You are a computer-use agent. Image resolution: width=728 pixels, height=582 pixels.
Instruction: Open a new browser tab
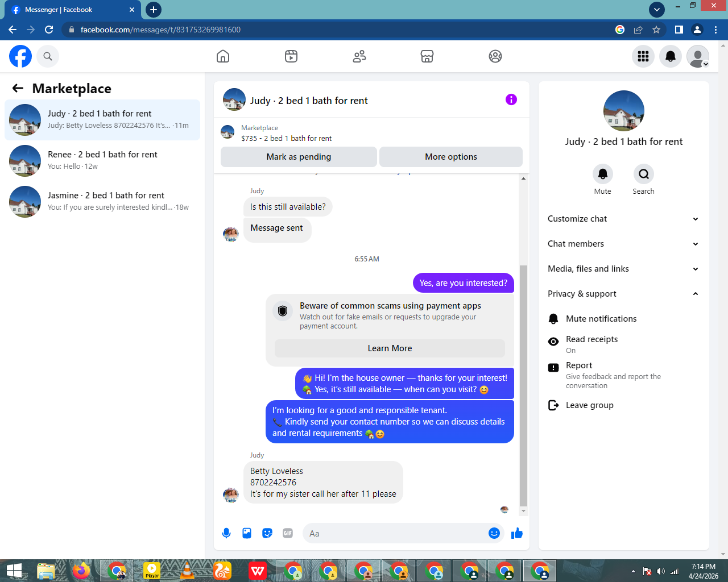pos(154,10)
